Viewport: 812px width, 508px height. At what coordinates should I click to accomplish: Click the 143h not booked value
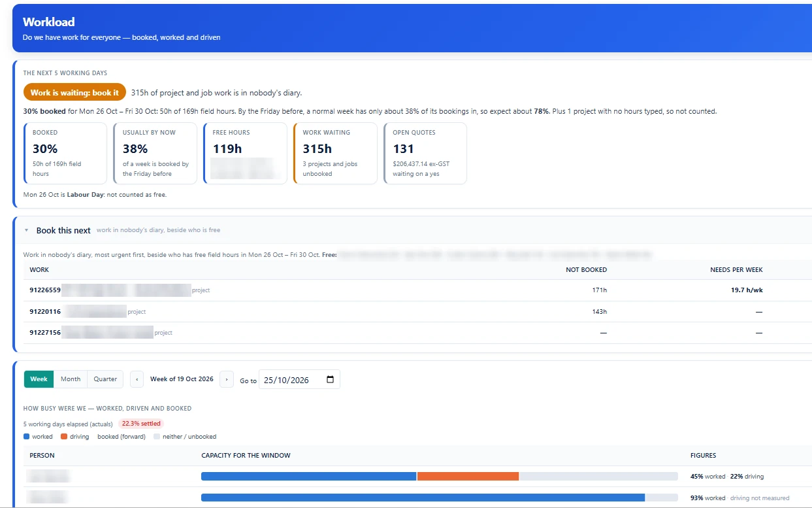pyautogui.click(x=600, y=312)
